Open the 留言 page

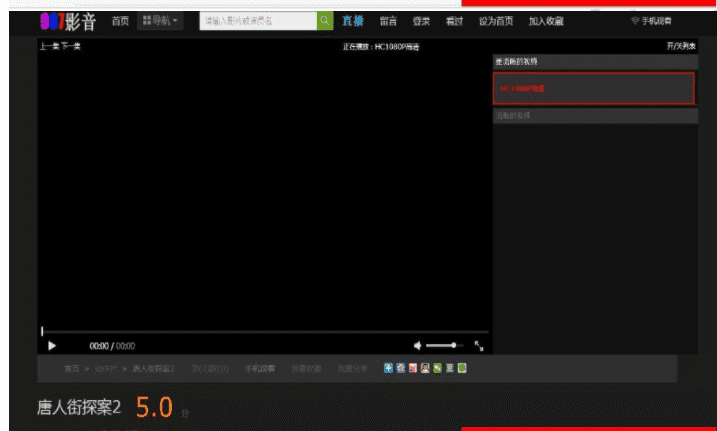pyautogui.click(x=388, y=21)
